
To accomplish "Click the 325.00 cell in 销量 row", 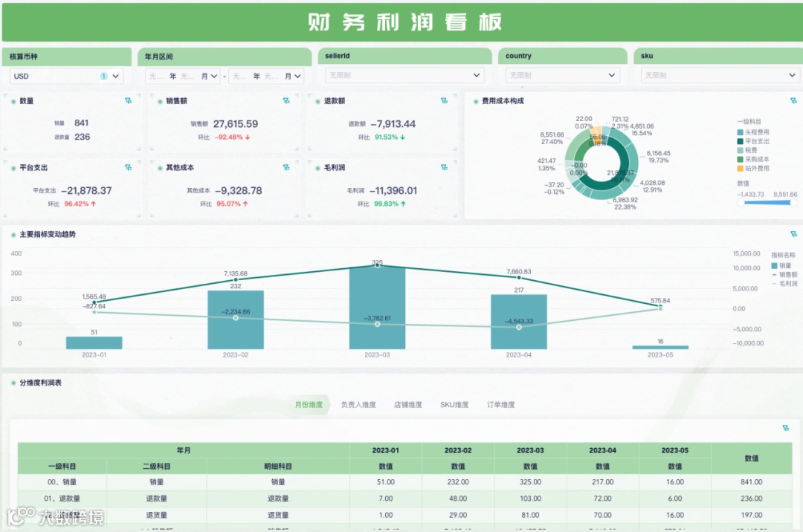I will (x=531, y=482).
